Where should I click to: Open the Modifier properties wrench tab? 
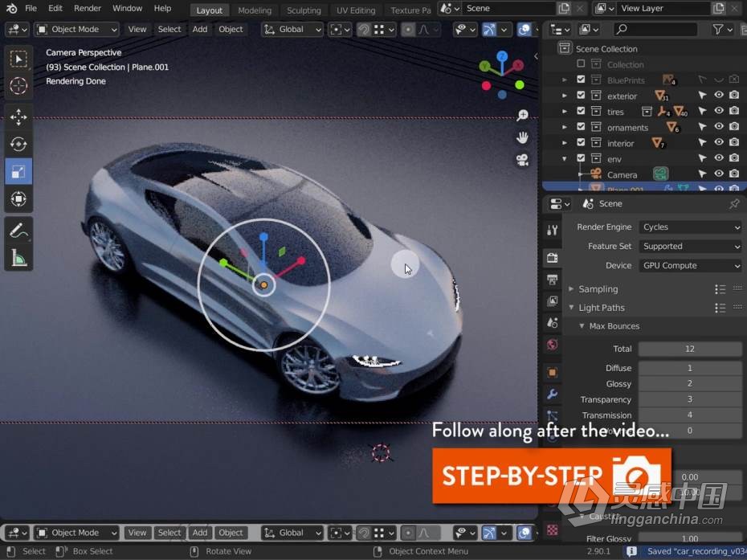[552, 394]
